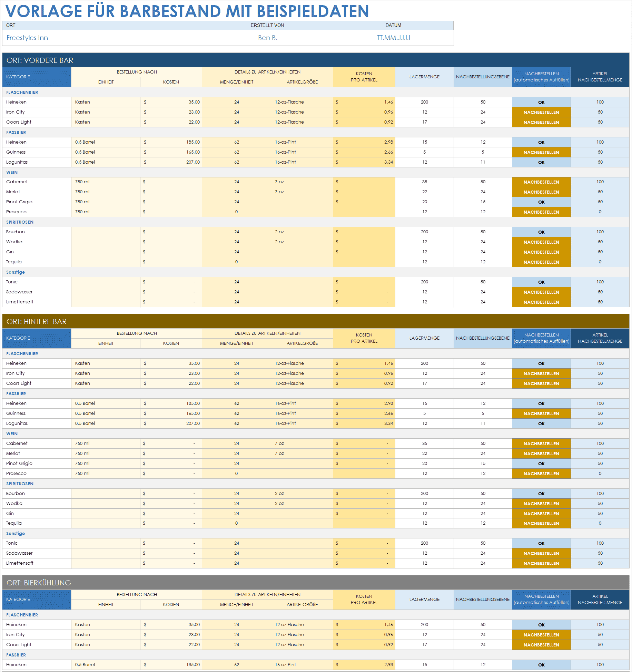Select 'FASSBIER' category row in Vordere Bar
This screenshot has height=672, width=632.
point(316,132)
